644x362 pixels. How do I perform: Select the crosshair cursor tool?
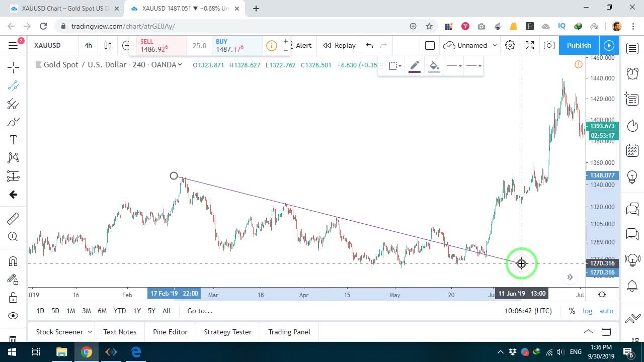pos(14,67)
